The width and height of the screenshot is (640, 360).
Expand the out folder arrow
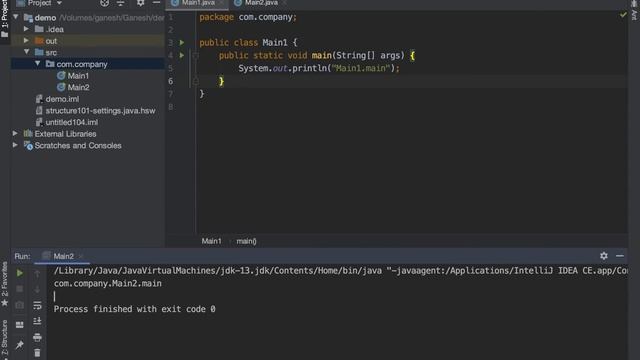click(x=27, y=40)
